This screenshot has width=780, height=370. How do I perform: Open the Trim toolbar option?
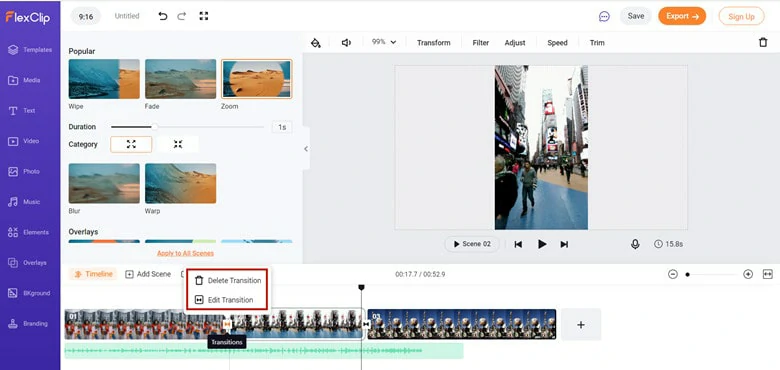pyautogui.click(x=597, y=43)
